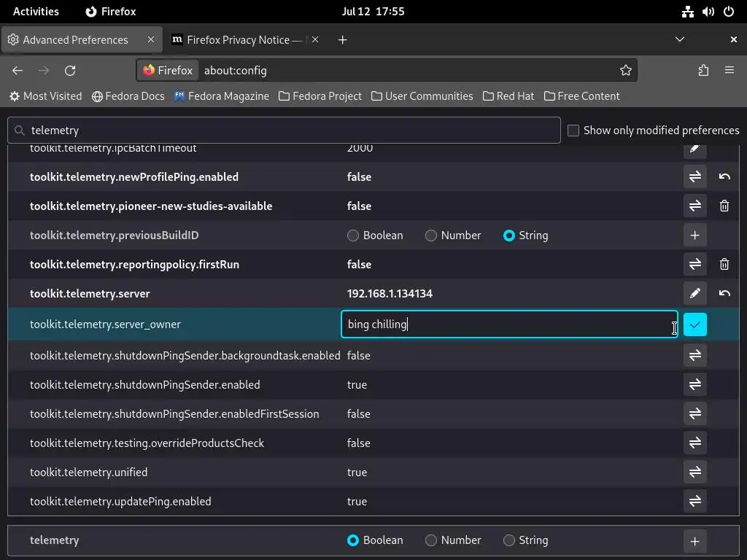
Task: Select Number type for previousBuildID
Action: tap(430, 236)
